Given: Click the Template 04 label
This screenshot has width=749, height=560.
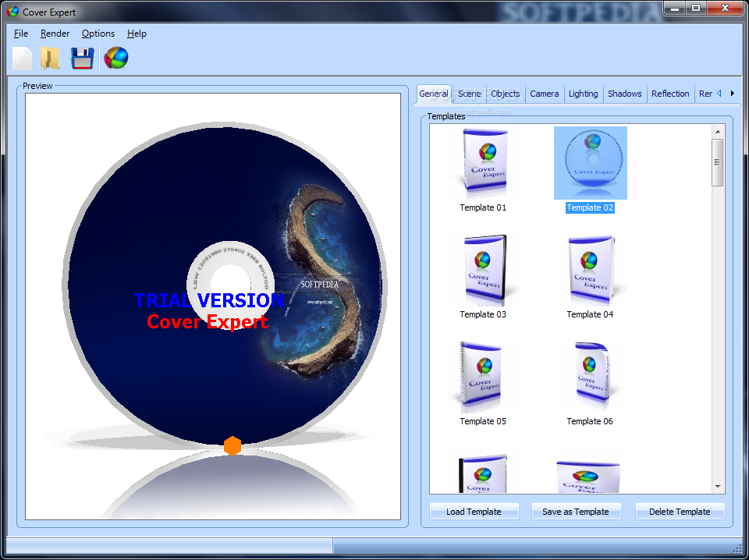Looking at the screenshot, I should (591, 314).
